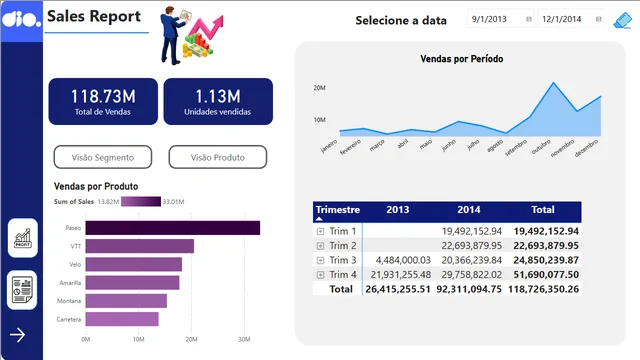Click the 1.13M Unidades vendidas card
The image size is (640, 360).
click(218, 102)
